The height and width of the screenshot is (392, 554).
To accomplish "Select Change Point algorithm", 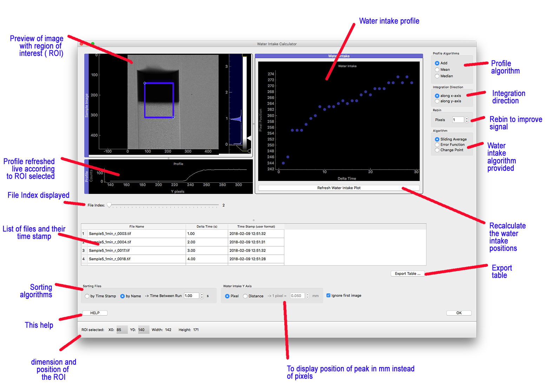I will pyautogui.click(x=437, y=150).
